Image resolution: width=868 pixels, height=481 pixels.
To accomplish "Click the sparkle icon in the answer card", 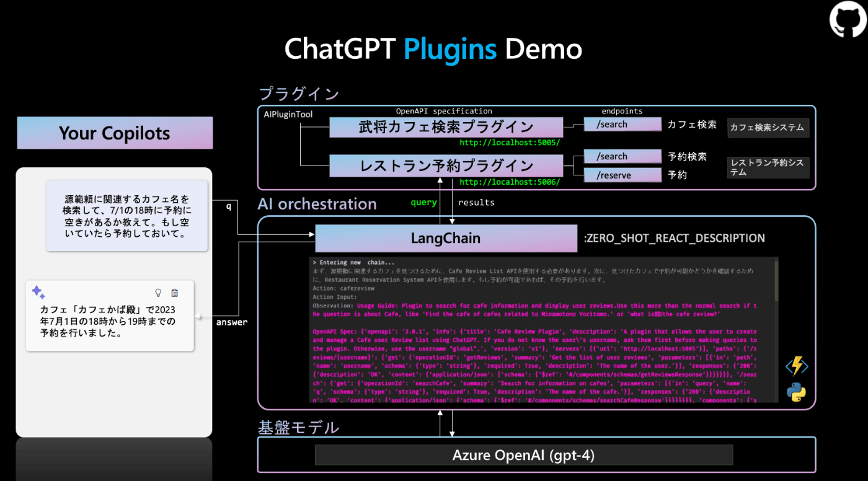I will coord(38,292).
